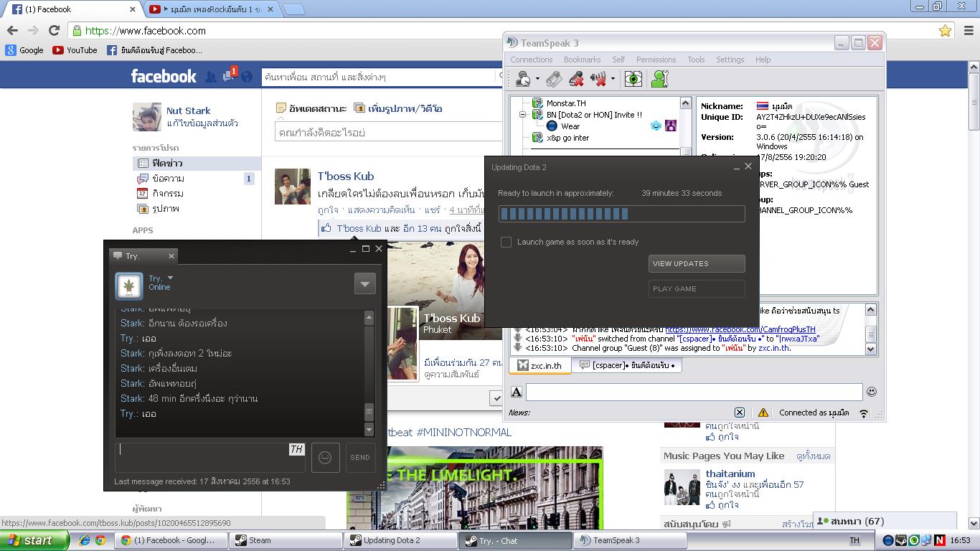Reload page with Chrome refresh icon
This screenshot has width=980, height=551.
[54, 31]
